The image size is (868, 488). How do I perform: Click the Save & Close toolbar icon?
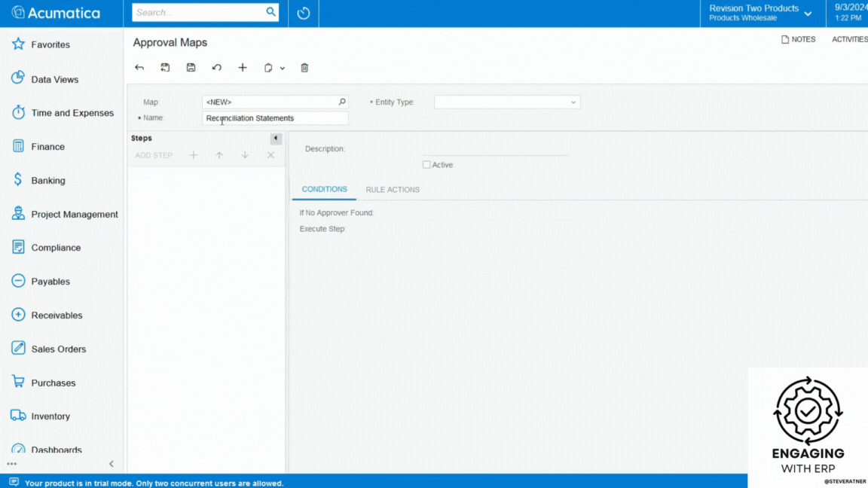click(x=165, y=68)
